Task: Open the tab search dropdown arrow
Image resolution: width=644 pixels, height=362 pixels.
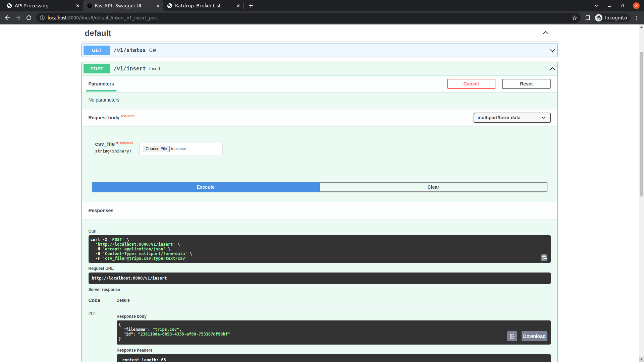Action: point(596,6)
